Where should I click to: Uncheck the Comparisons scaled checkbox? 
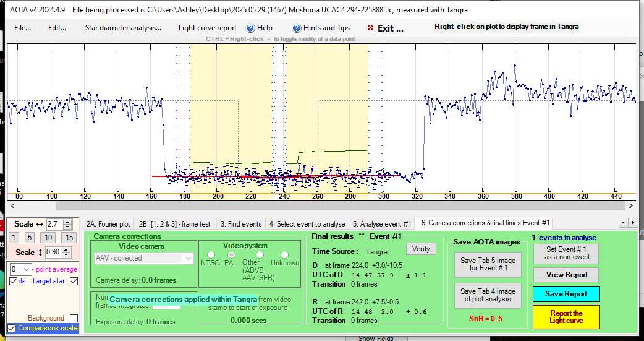(x=11, y=328)
